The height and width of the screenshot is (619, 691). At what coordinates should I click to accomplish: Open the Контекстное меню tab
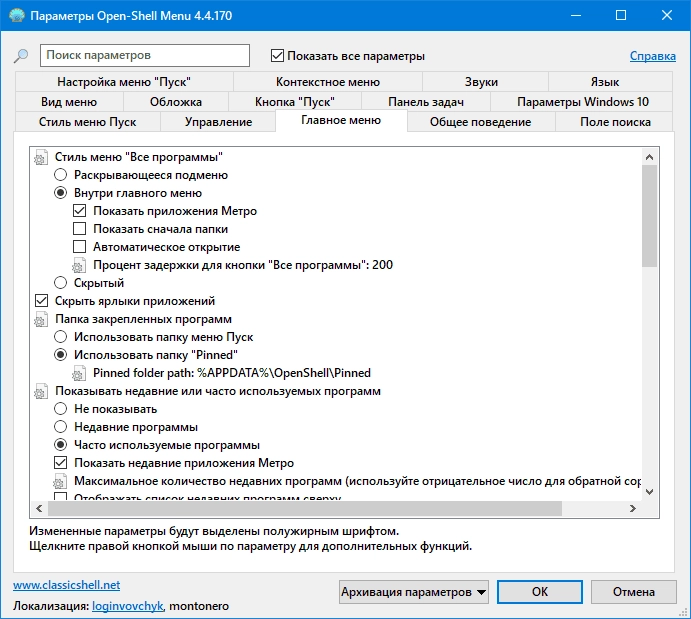tap(327, 82)
